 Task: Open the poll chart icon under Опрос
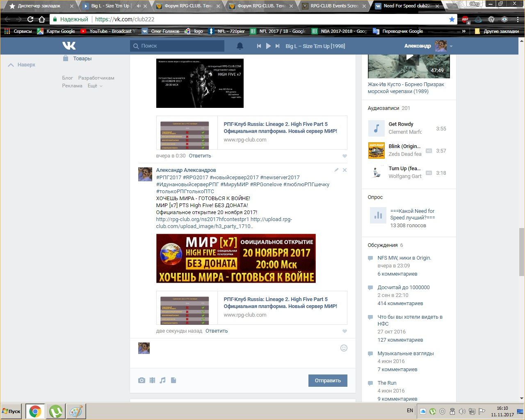(378, 215)
